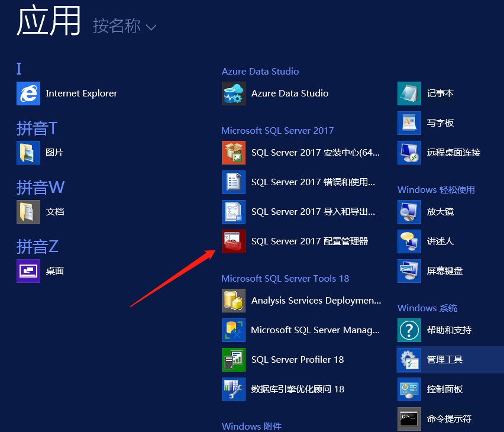This screenshot has width=504, height=432.
Task: Click the 放大镜 magnifier icon
Action: click(x=409, y=212)
